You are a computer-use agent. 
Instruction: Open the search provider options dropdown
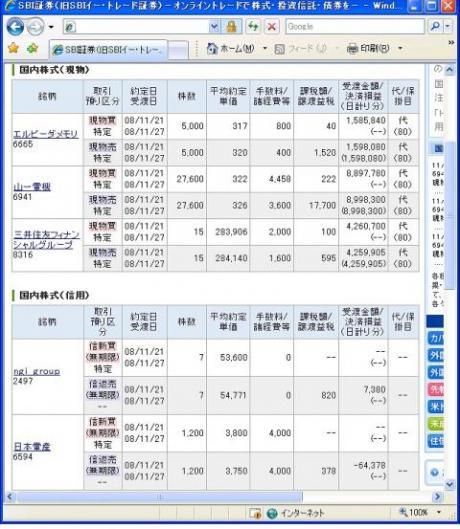coord(448,26)
